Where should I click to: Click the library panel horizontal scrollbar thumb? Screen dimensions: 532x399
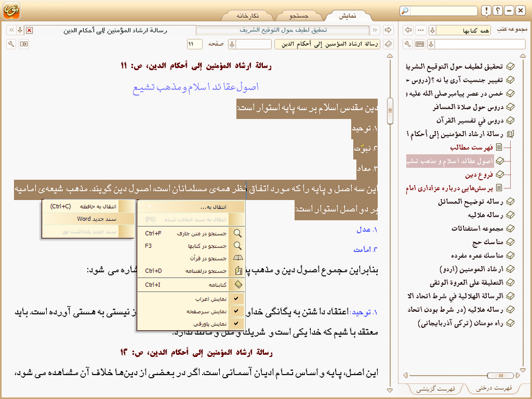point(501,375)
